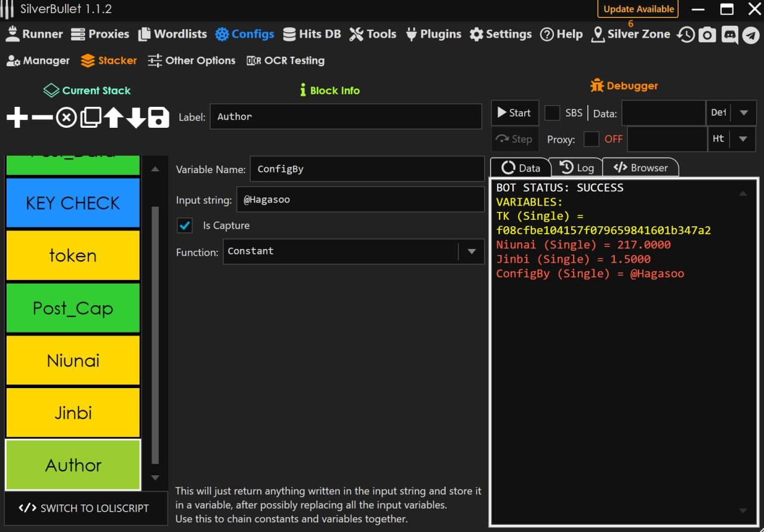Open the proxy type dropdown showing Ht

click(743, 139)
